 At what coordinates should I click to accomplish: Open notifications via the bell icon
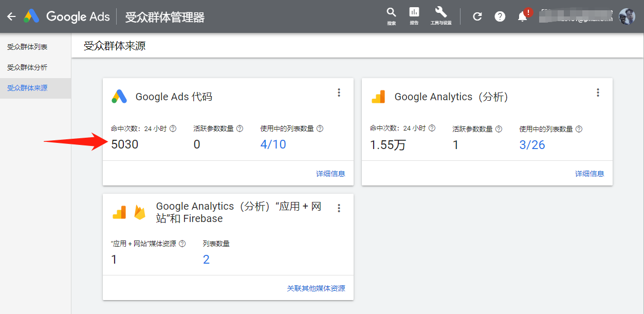point(522,16)
